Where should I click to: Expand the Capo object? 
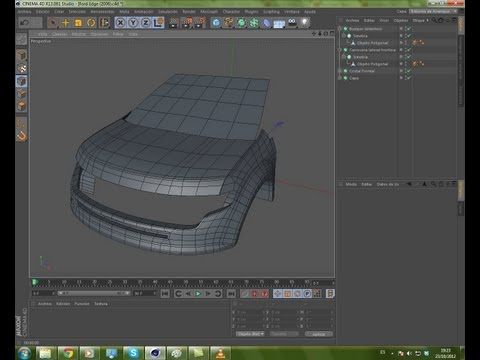click(340, 78)
